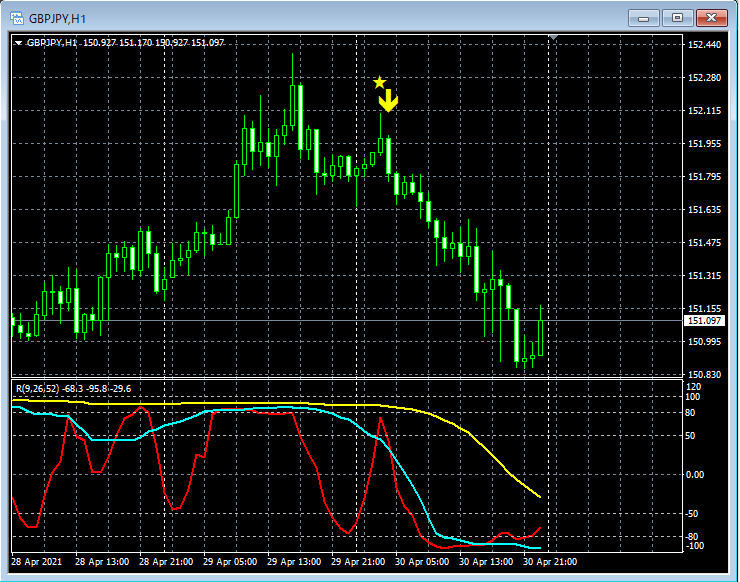Viewport: 740px width, 582px height.
Task: Click the current price label 151.097
Action: (704, 321)
